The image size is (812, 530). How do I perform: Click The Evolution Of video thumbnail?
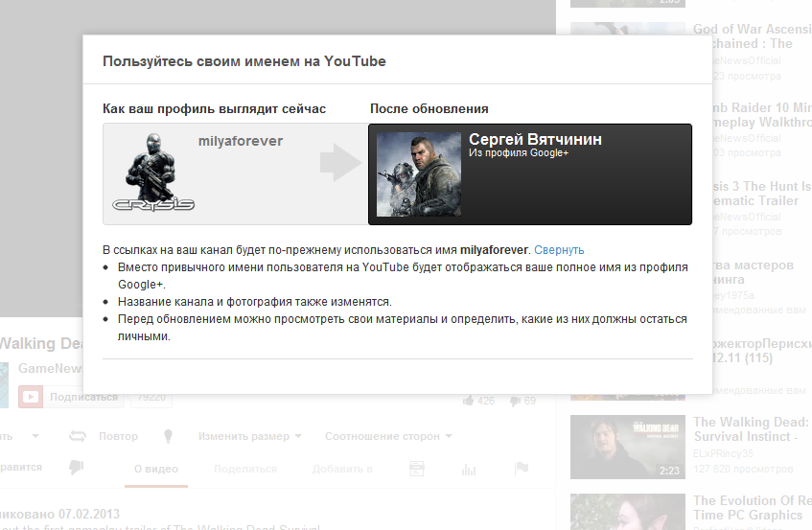[x=628, y=512]
